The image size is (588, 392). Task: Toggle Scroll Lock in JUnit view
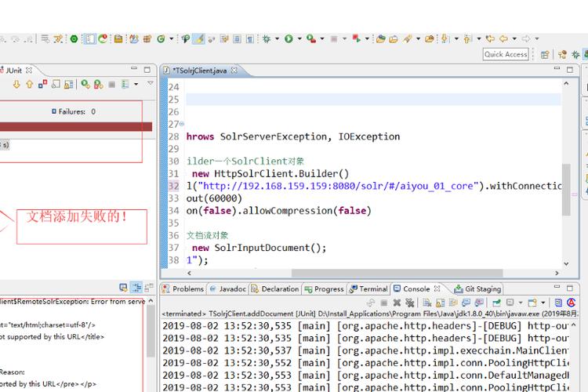coord(70,84)
